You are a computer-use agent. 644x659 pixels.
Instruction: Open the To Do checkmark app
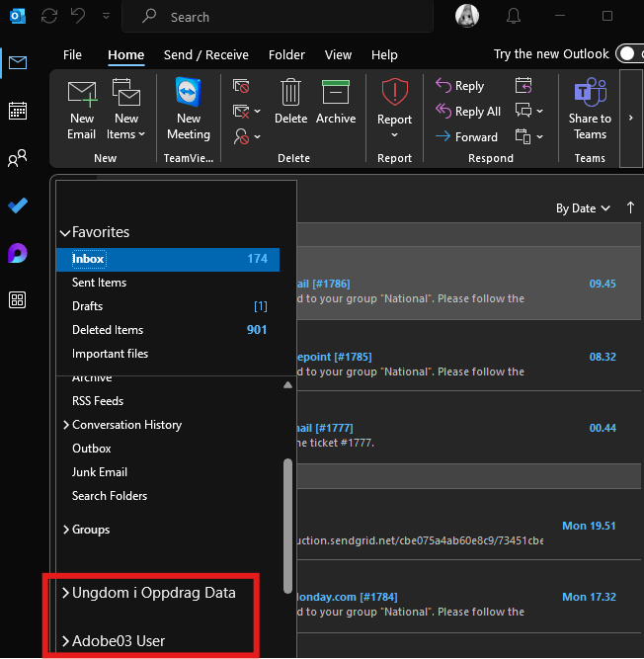[18, 206]
